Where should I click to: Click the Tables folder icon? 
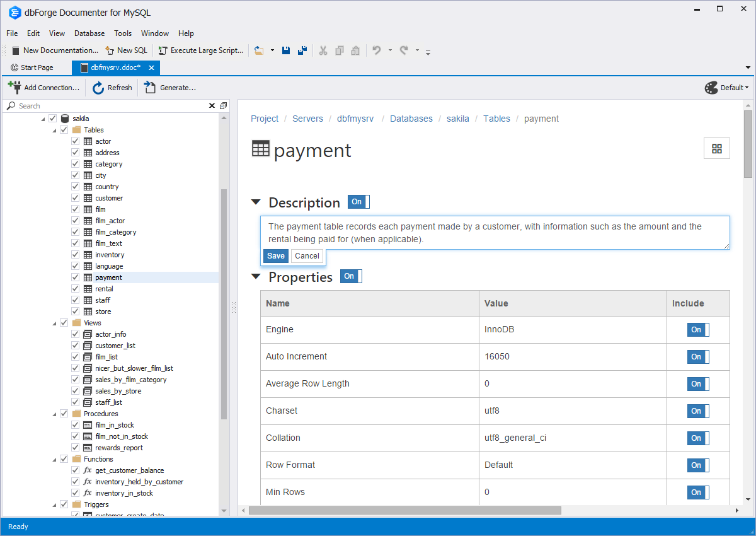pyautogui.click(x=76, y=130)
